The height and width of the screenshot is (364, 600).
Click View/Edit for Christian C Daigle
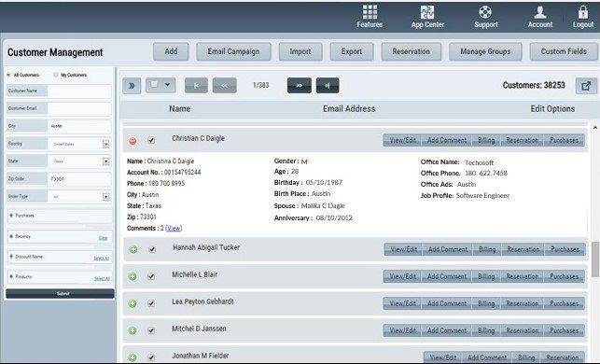click(402, 140)
